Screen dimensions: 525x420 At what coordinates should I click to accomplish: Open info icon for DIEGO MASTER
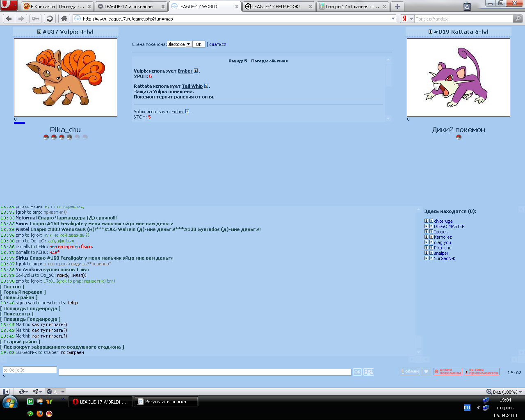[426, 226]
